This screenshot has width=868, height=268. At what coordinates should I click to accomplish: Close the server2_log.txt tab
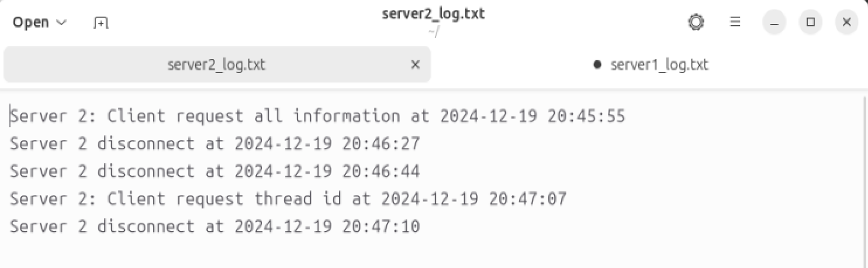(x=416, y=65)
